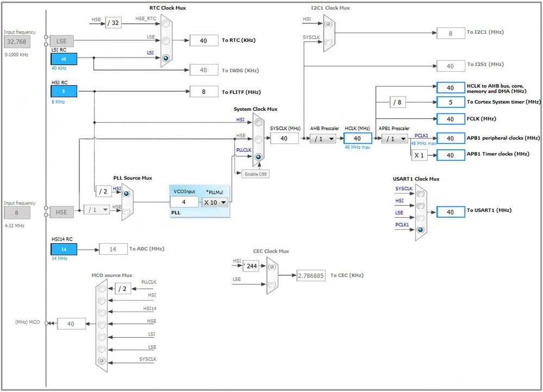Click the LSE input frequency 32.768 field
543x392 pixels.
pos(17,41)
